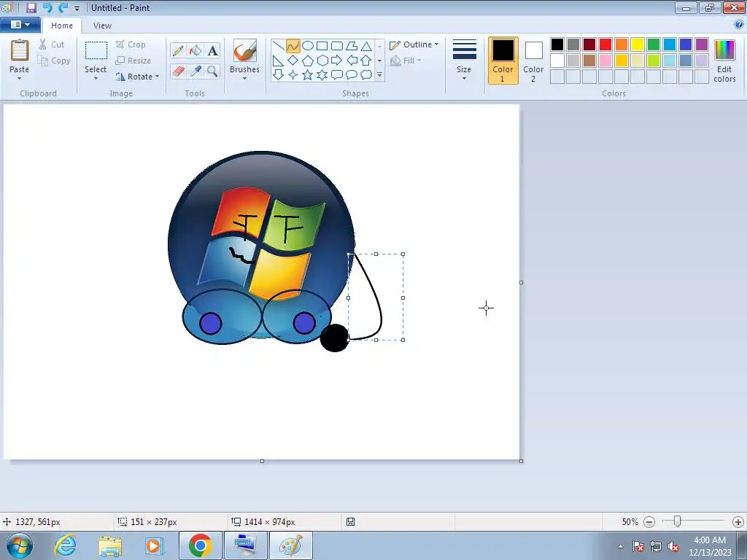This screenshot has height=560, width=747.
Task: Choose the Line shape
Action: point(278,46)
